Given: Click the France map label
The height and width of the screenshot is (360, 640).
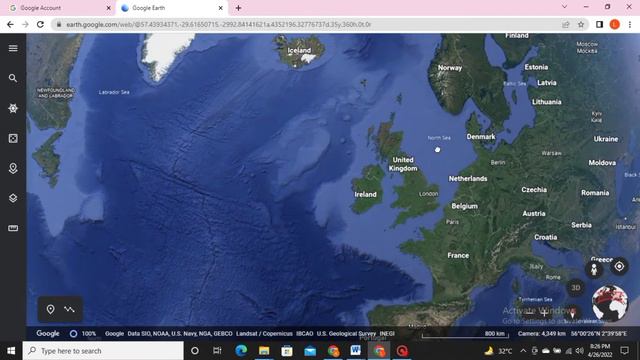Looking at the screenshot, I should point(458,255).
